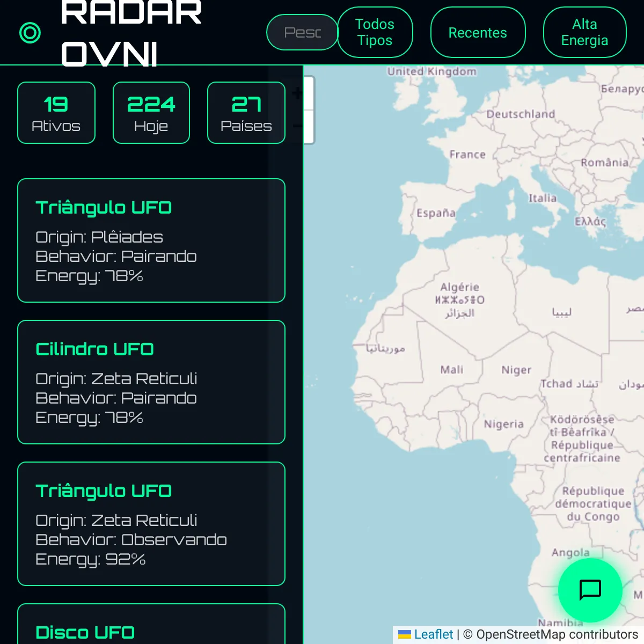Viewport: 644px width, 644px height.
Task: Click the United Kingdom label on map
Action: (x=431, y=71)
